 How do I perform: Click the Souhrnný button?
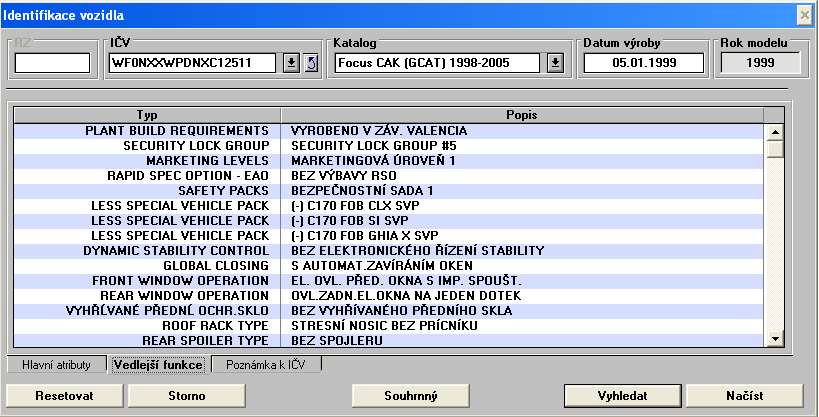click(411, 396)
